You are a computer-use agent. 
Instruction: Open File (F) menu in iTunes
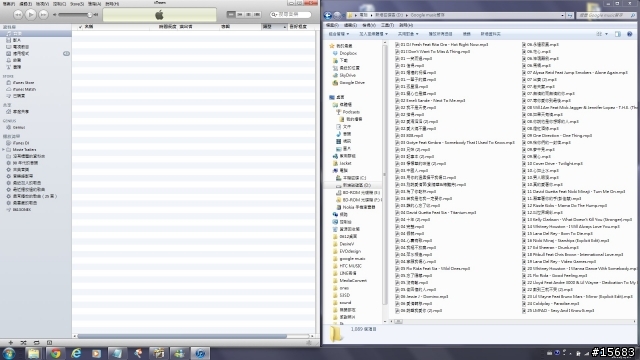coord(9,4)
